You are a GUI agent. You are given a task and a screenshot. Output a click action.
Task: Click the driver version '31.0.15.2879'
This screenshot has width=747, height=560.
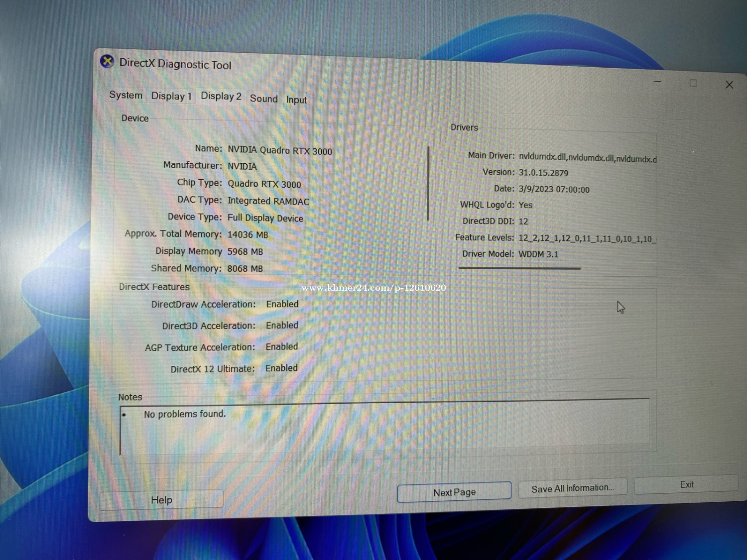[x=543, y=173]
